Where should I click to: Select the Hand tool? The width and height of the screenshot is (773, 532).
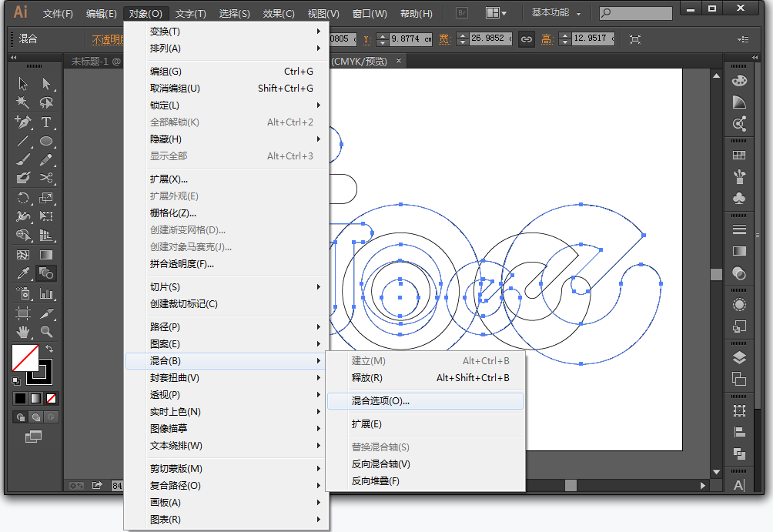(23, 331)
